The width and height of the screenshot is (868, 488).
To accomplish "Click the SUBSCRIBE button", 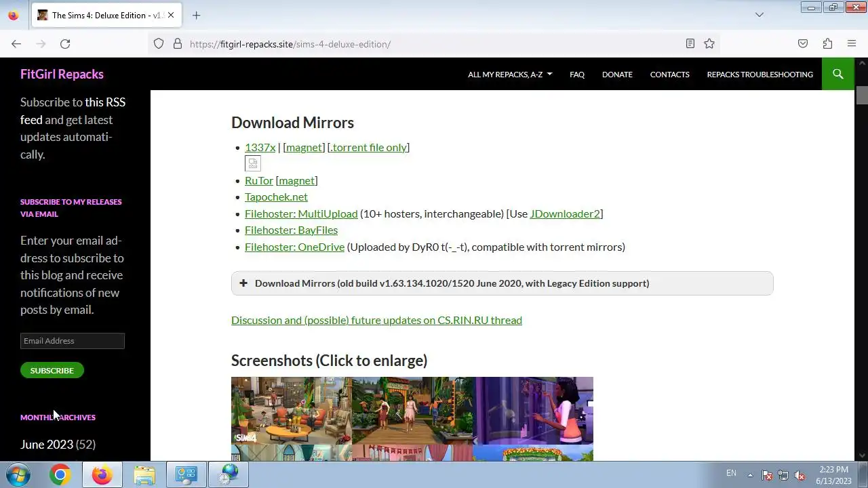I will pyautogui.click(x=52, y=370).
